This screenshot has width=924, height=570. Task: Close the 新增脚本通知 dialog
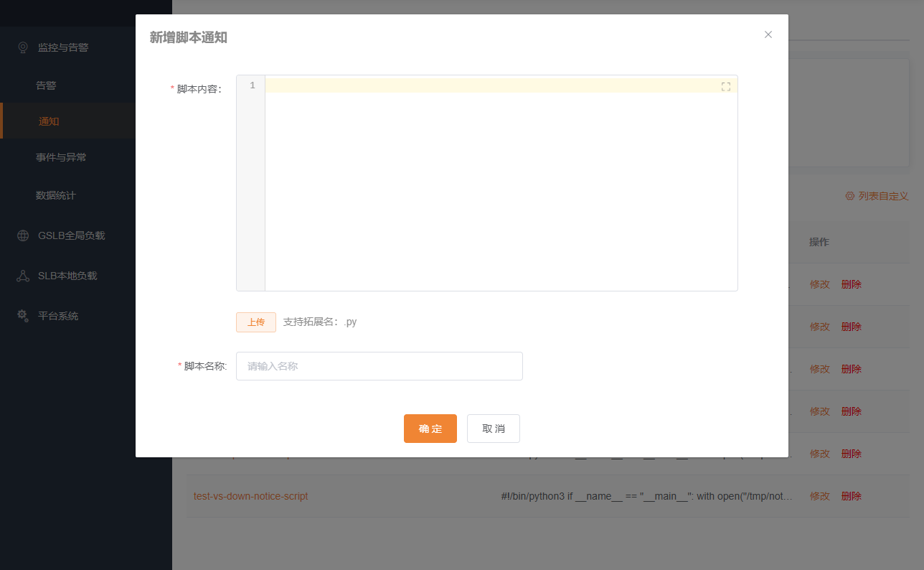point(768,34)
